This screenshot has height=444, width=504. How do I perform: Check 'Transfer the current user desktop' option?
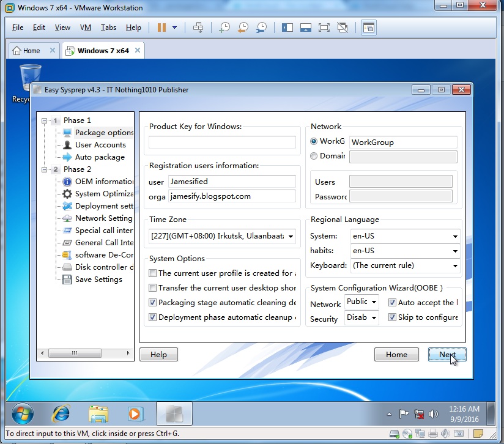tap(153, 288)
